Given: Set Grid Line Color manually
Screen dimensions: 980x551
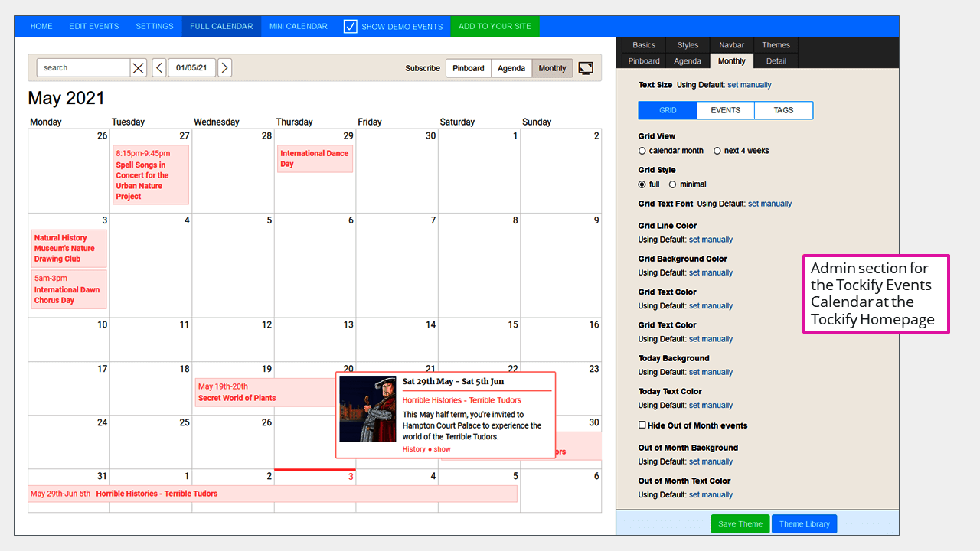Looking at the screenshot, I should point(710,239).
